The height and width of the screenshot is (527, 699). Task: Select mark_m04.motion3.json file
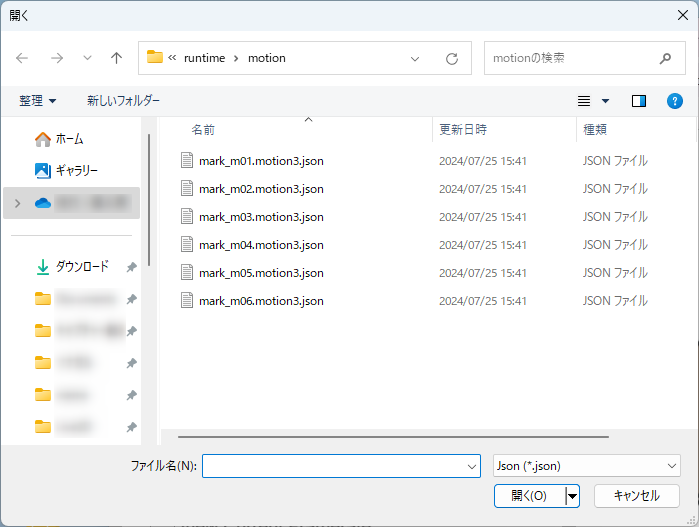click(x=261, y=244)
